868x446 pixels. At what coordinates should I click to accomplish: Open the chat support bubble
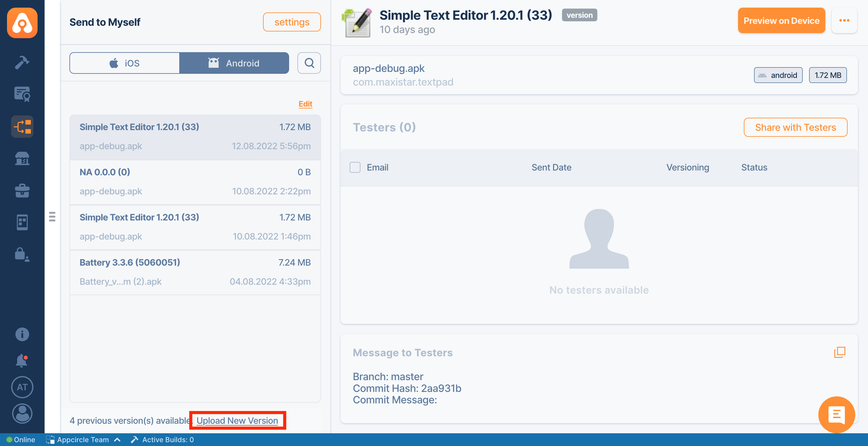(x=836, y=415)
